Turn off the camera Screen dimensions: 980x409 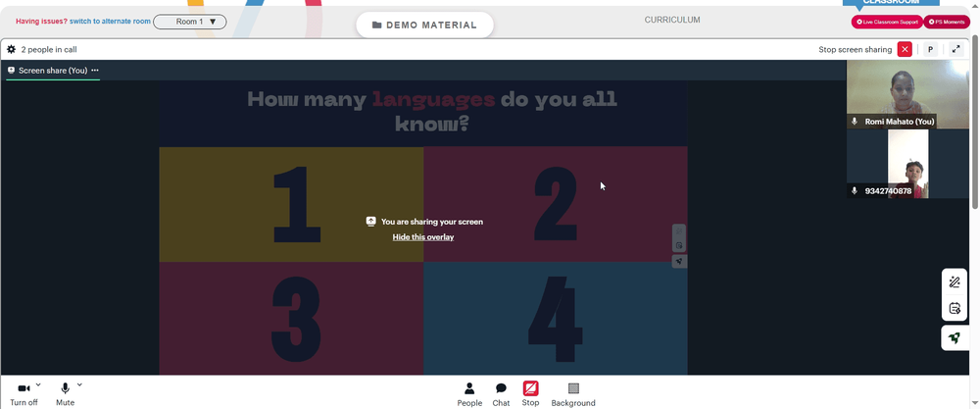(24, 394)
